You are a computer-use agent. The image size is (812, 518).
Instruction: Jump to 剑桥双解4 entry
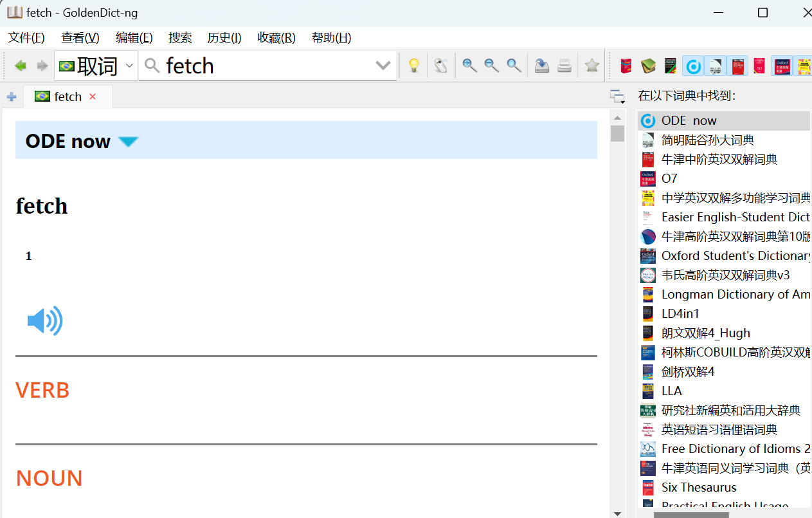724,371
